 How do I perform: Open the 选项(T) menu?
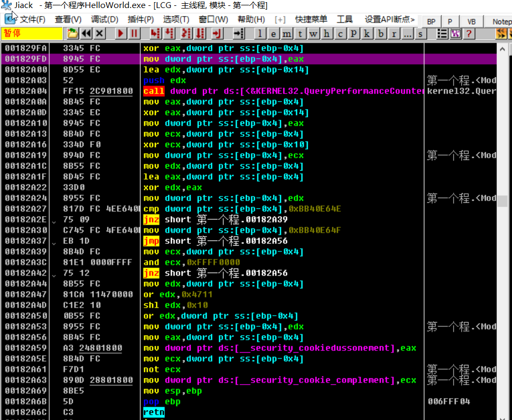point(176,20)
